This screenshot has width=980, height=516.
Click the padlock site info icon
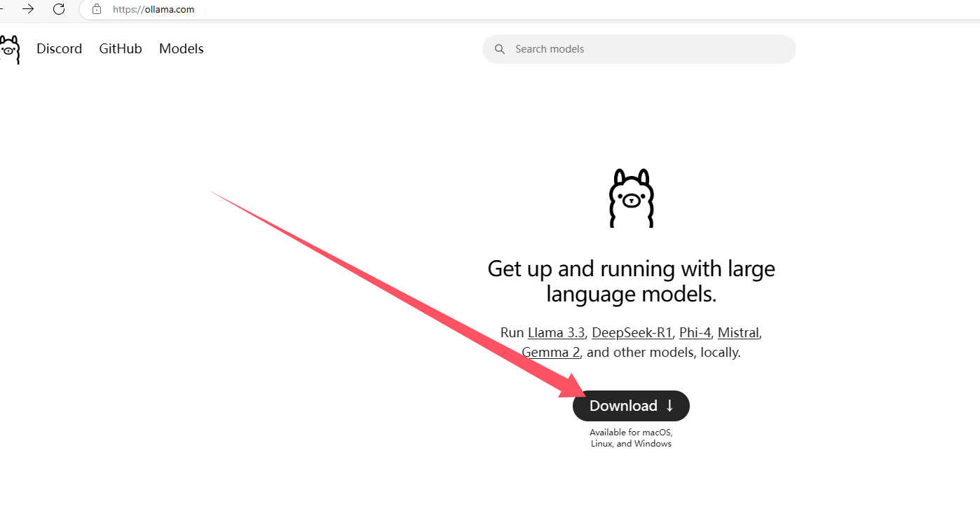97,9
